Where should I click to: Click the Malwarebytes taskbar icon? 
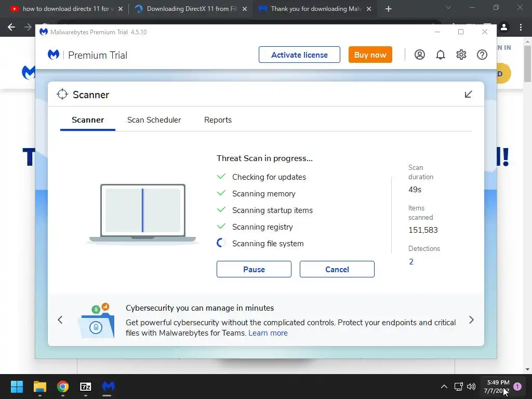108,386
